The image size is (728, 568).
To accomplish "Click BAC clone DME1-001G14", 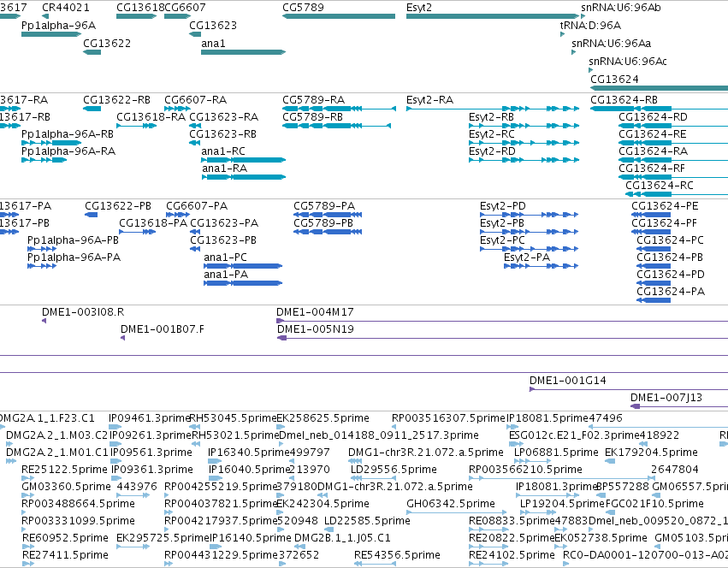I will [x=568, y=382].
